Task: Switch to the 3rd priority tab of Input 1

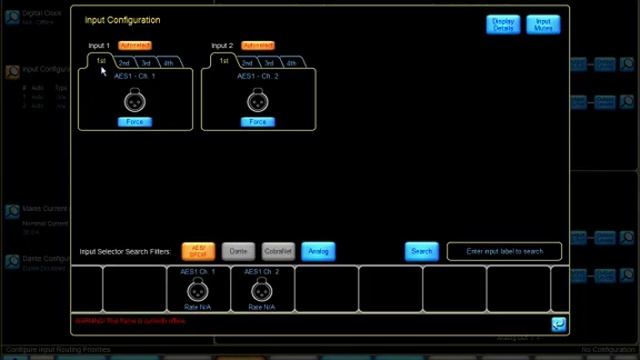Action: [x=146, y=63]
